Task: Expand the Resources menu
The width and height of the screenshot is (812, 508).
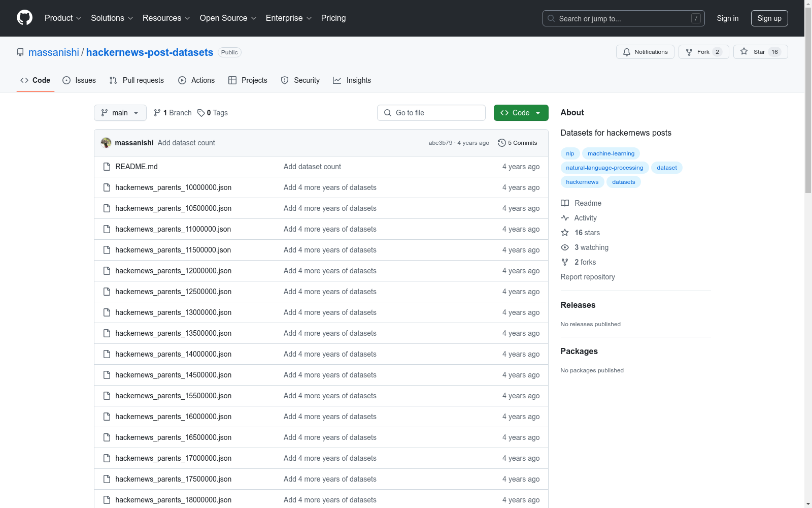Action: tap(166, 18)
